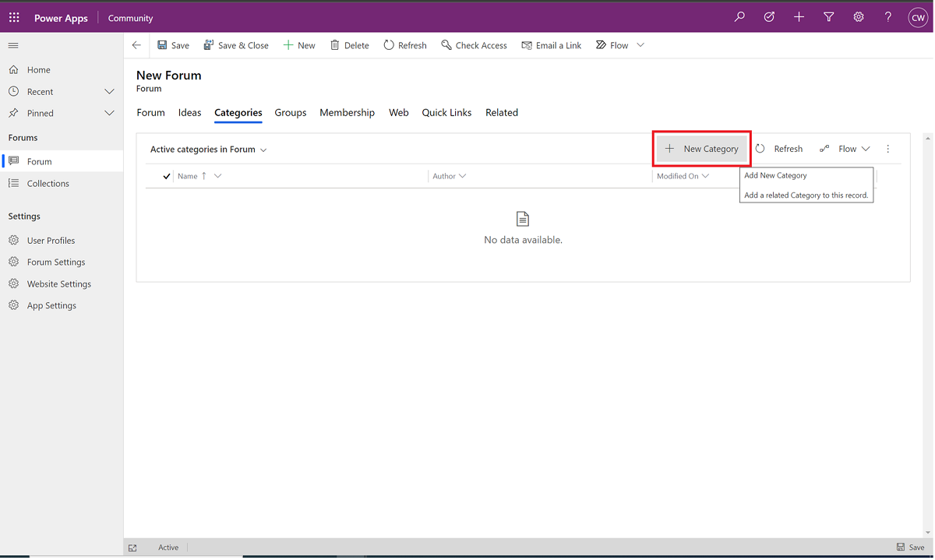Expand the Recent chevron
The height and width of the screenshot is (560, 935).
coord(109,91)
